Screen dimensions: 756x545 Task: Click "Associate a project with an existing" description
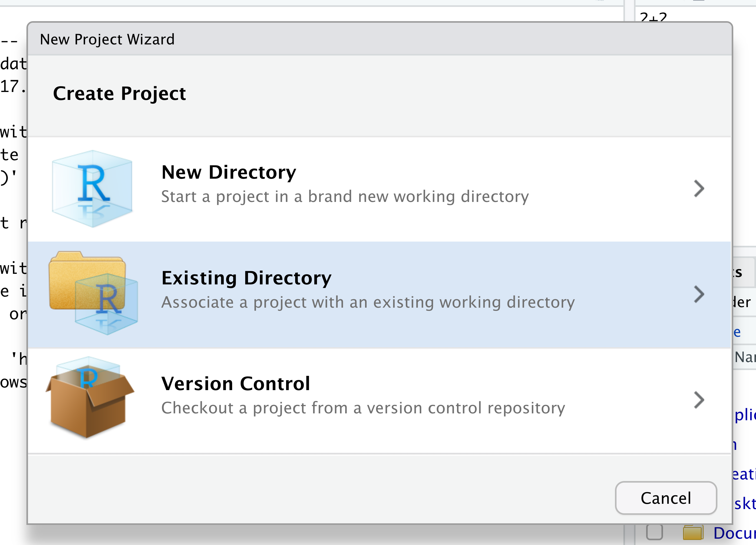tap(368, 302)
